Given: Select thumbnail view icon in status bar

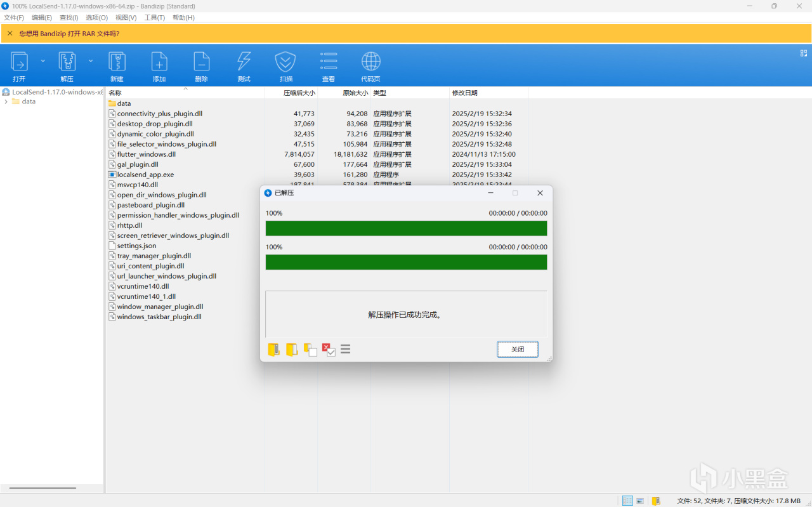Looking at the screenshot, I should 640,501.
